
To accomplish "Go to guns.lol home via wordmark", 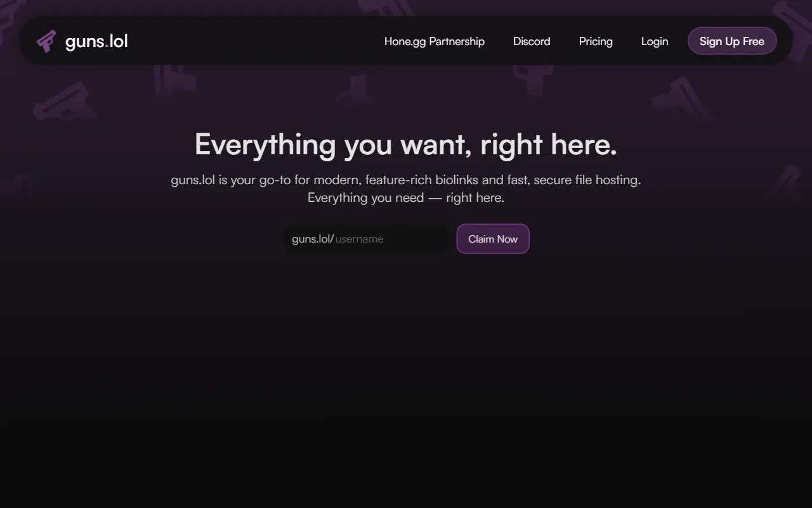I will (96, 41).
